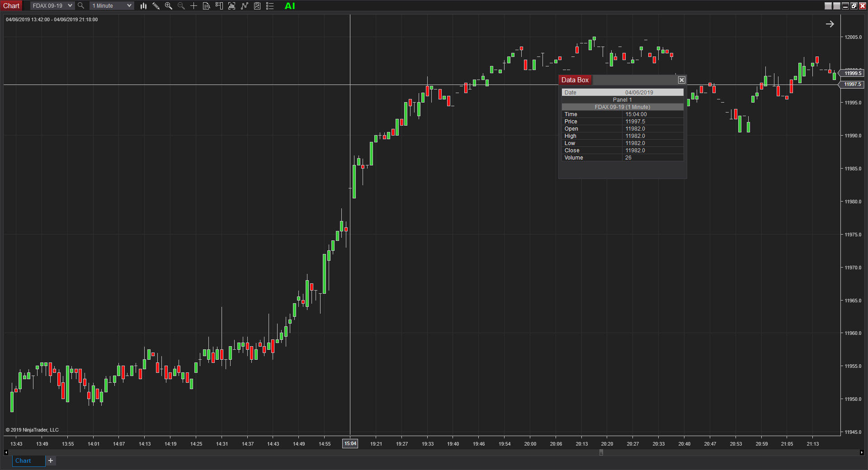
Task: Click the right arrow of horizontal scrollbar
Action: (862, 452)
